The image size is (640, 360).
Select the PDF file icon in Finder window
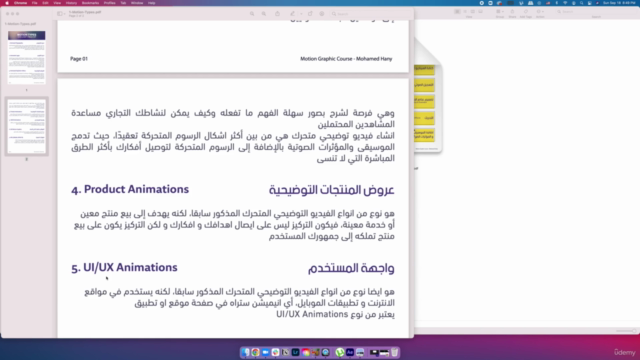click(x=428, y=96)
